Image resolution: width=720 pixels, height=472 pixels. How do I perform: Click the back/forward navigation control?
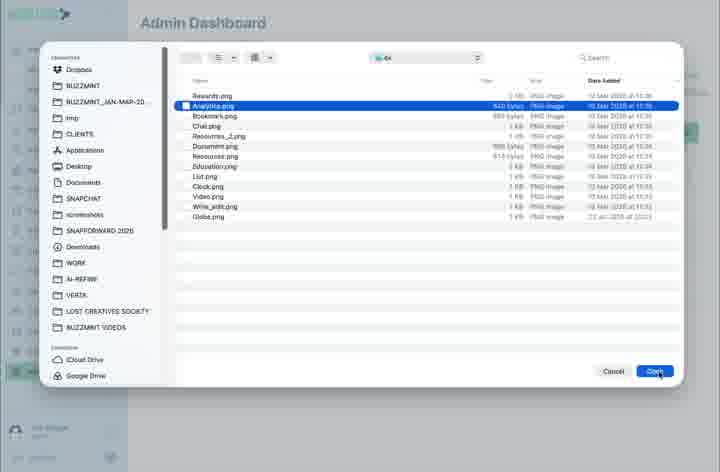coord(190,58)
